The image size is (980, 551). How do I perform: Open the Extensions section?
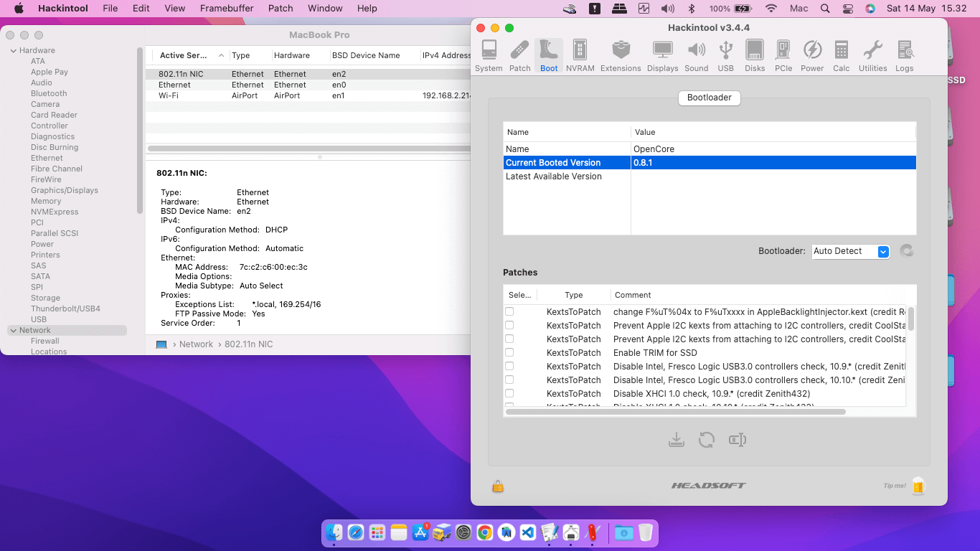click(x=621, y=56)
